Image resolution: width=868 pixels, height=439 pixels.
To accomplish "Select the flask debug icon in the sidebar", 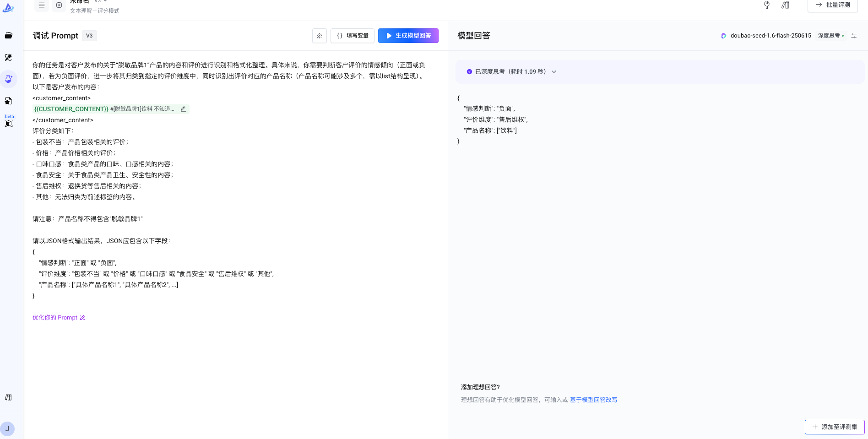I will coord(8,79).
